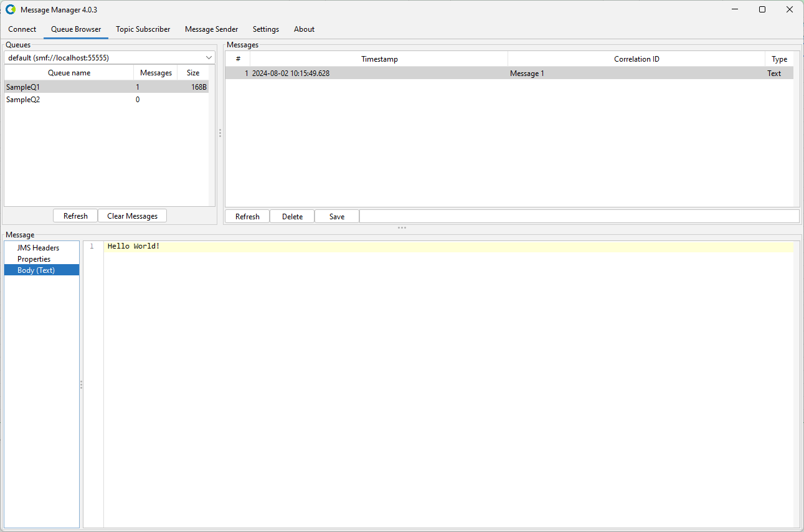Click the splitter handle beside the Message tree
Image resolution: width=804 pixels, height=532 pixels.
tap(81, 385)
